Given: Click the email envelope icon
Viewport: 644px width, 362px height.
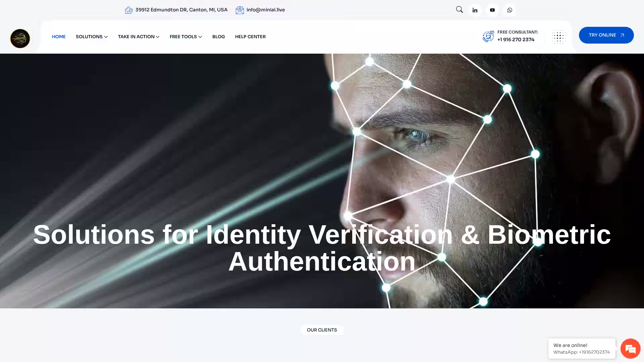Looking at the screenshot, I should point(240,10).
